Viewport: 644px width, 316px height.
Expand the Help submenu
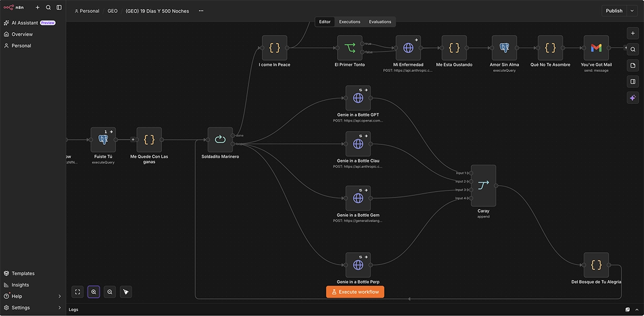[60, 296]
